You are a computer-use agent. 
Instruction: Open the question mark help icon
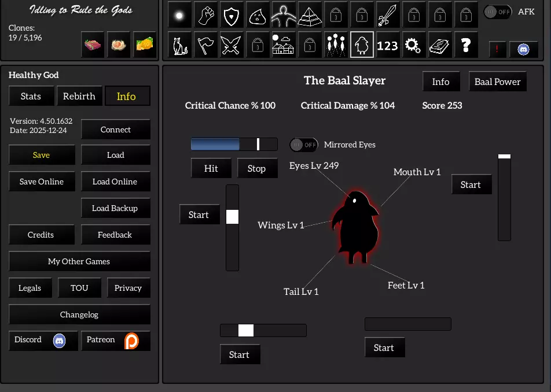click(x=465, y=45)
